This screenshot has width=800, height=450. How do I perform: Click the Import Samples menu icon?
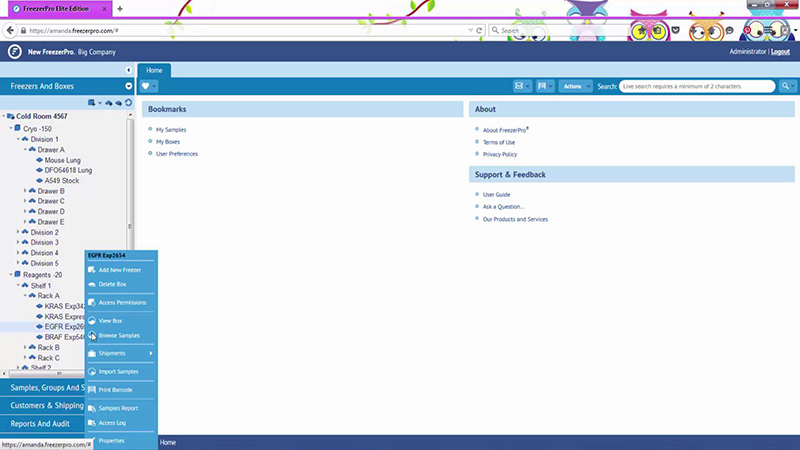click(x=92, y=371)
